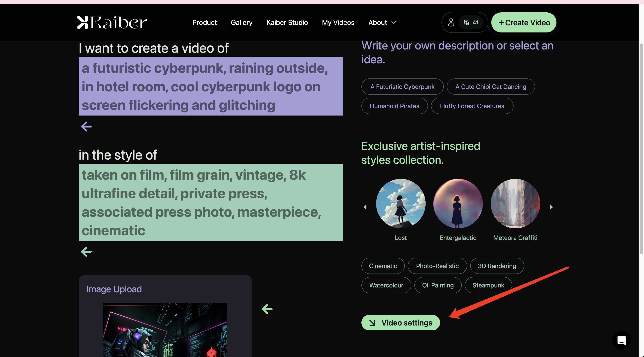Open the user profile icon
644x357 pixels.
point(451,22)
